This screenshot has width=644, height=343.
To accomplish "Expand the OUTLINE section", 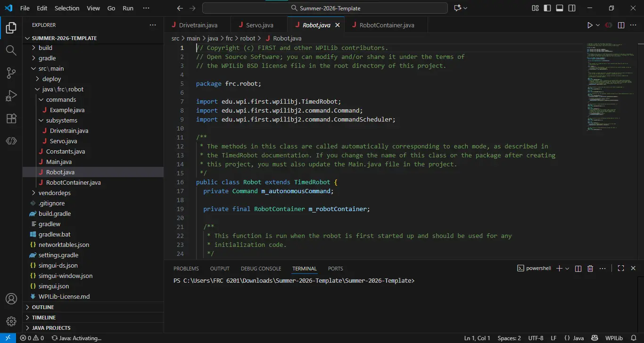I will point(93,307).
